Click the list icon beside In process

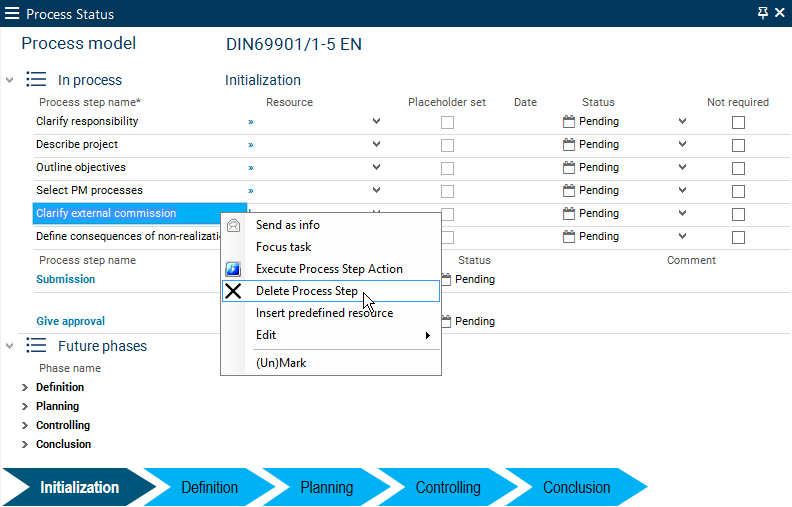[x=36, y=80]
